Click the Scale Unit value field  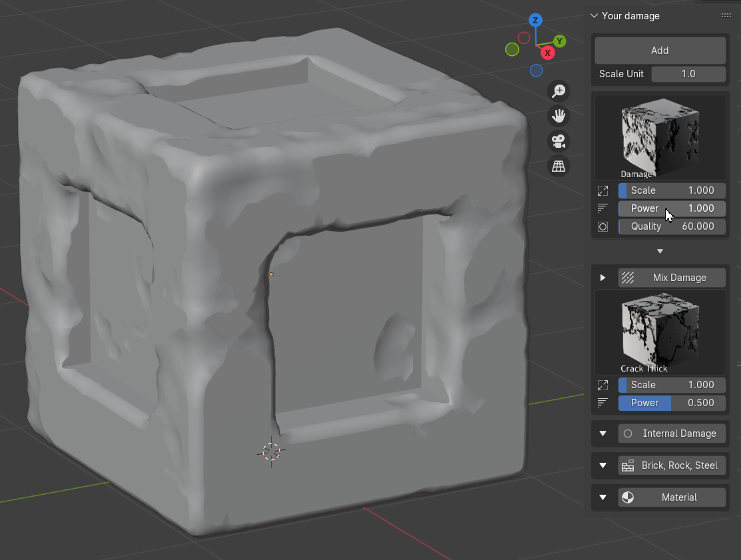pyautogui.click(x=688, y=74)
